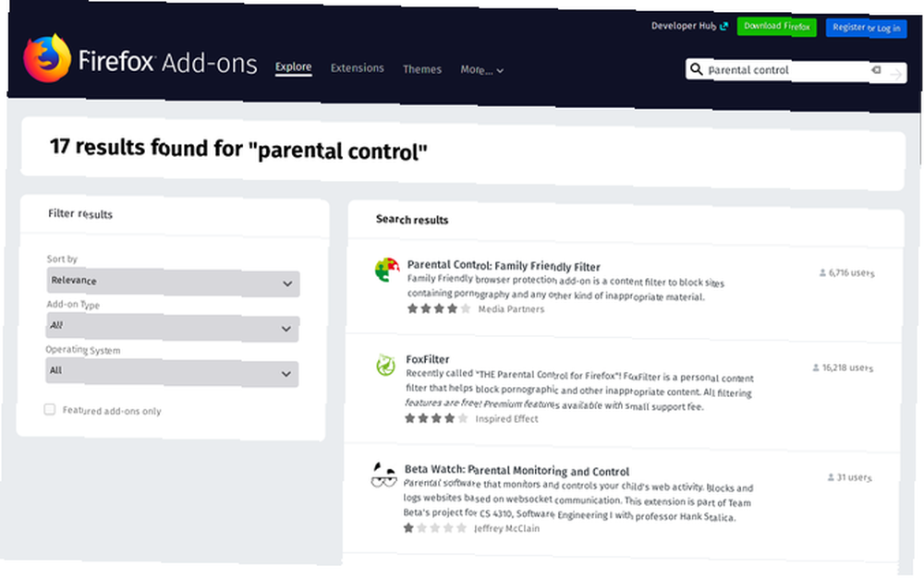Viewport: 924px width, 578px height.
Task: Click the user icon next to 6,716 users
Action: [822, 272]
